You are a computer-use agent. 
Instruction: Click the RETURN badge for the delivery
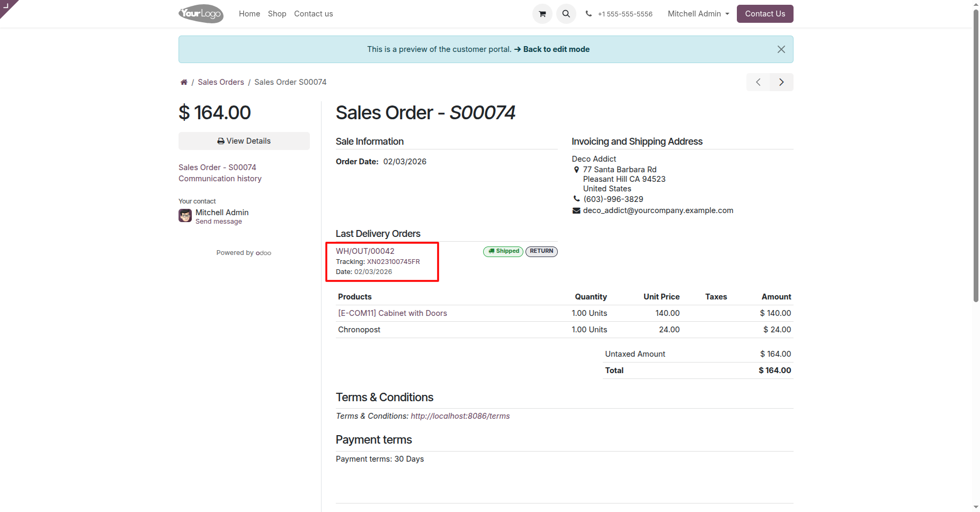click(541, 251)
